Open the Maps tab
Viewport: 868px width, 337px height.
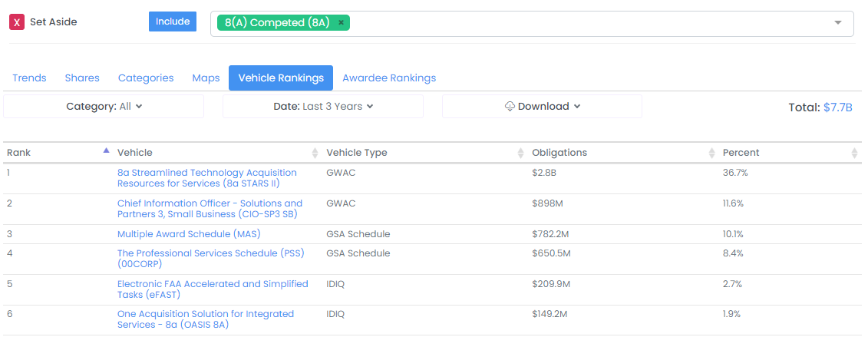click(x=206, y=78)
